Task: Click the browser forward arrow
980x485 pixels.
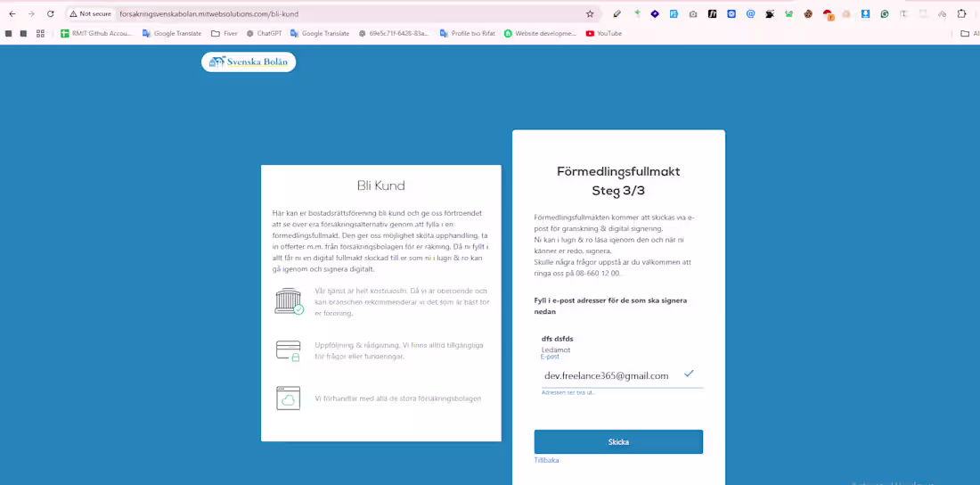Action: [31, 13]
